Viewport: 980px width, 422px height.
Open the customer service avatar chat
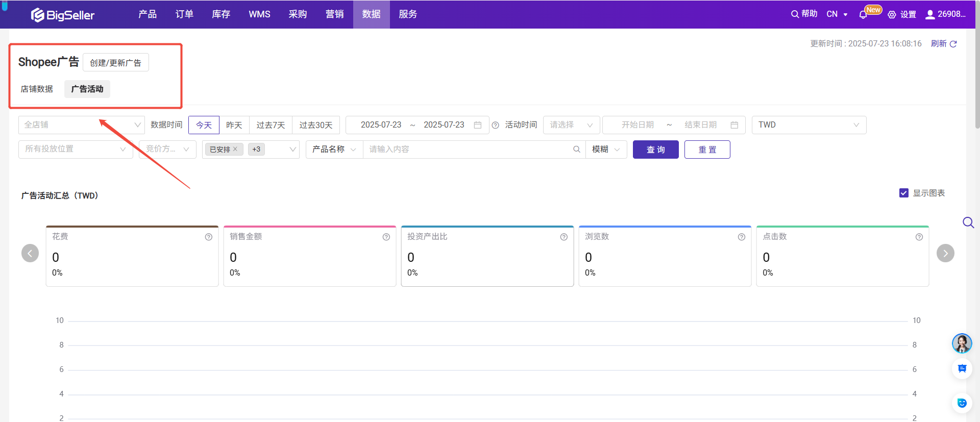click(x=962, y=343)
